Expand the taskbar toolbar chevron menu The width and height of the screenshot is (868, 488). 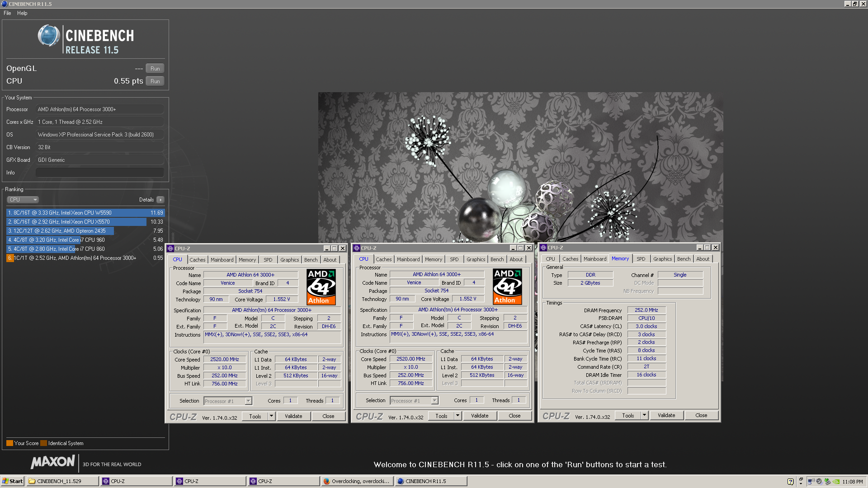[801, 481]
